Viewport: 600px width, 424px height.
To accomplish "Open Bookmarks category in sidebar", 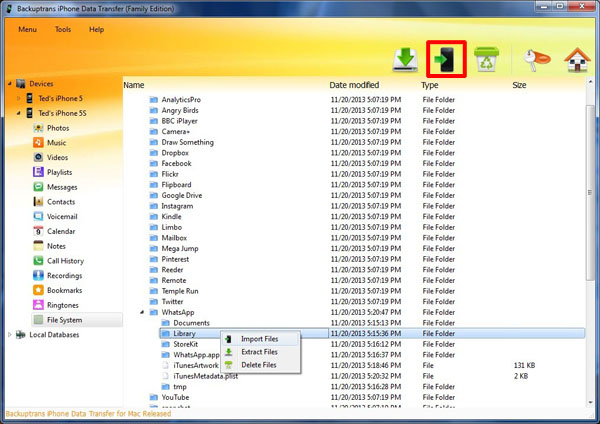I will pos(64,290).
